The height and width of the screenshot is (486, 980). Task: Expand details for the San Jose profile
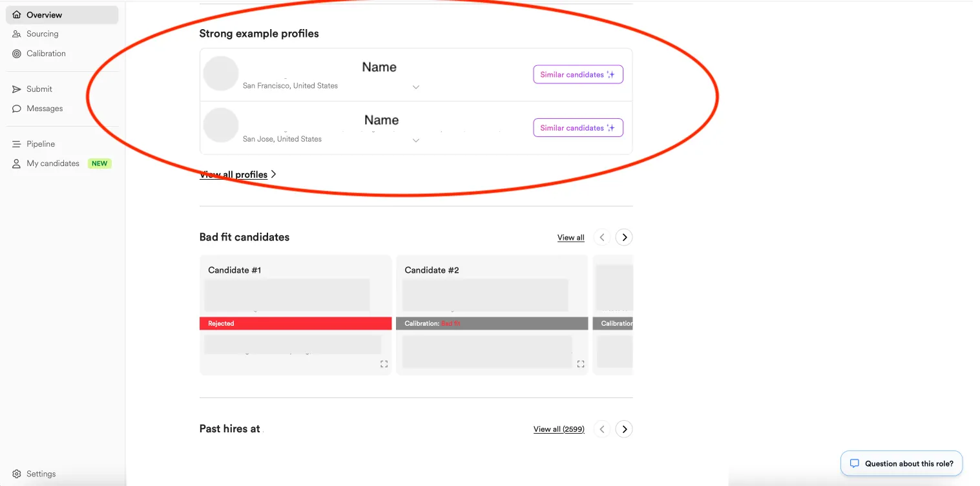pos(416,140)
